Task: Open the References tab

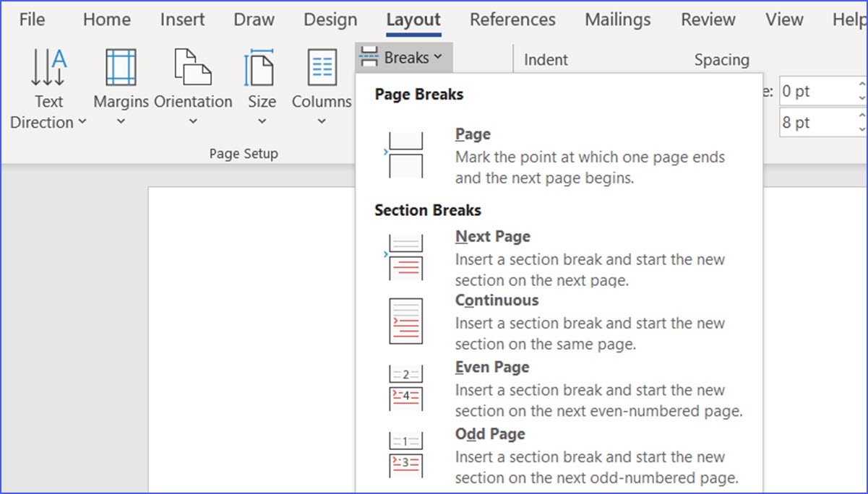Action: click(512, 19)
